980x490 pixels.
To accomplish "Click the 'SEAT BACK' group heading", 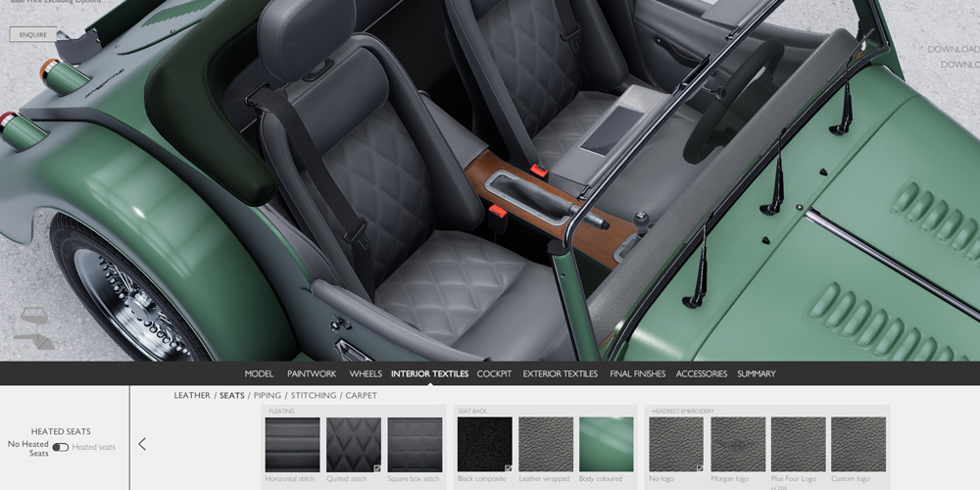I will [472, 412].
